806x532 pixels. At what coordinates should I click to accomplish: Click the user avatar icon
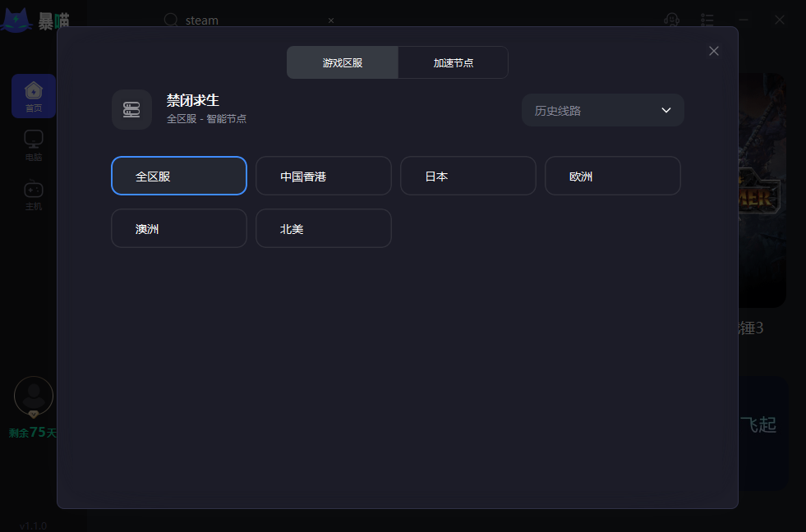click(34, 396)
